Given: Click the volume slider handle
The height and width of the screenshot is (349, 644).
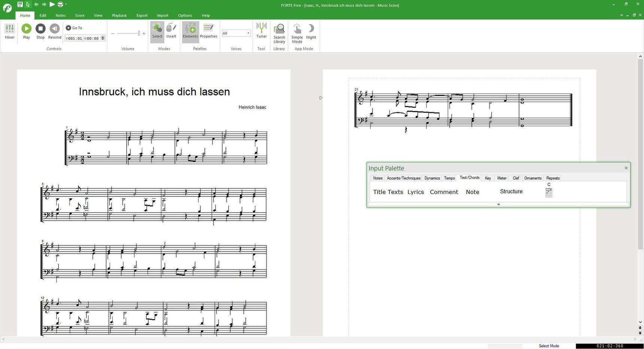Looking at the screenshot, I should pyautogui.click(x=139, y=33).
